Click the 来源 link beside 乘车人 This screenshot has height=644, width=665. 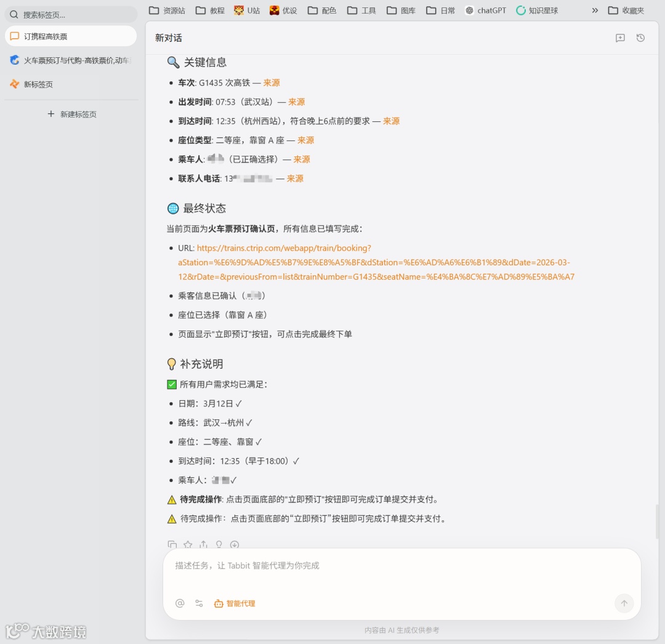pyautogui.click(x=302, y=159)
